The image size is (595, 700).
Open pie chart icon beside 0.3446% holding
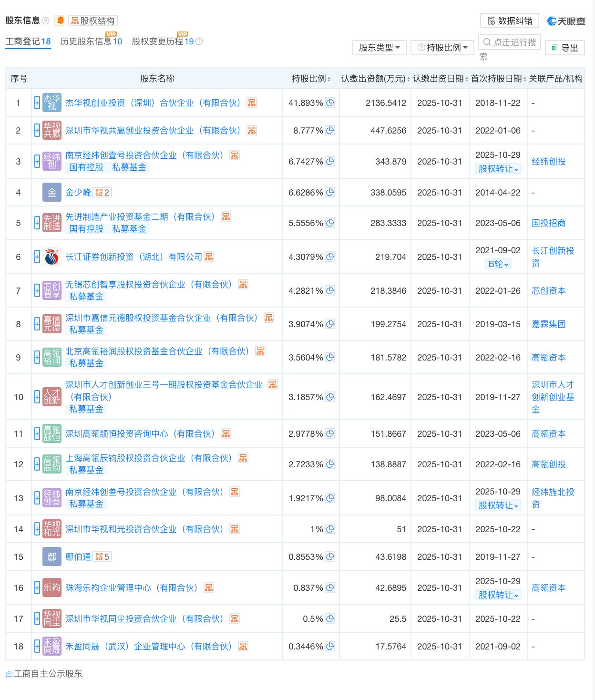(330, 646)
